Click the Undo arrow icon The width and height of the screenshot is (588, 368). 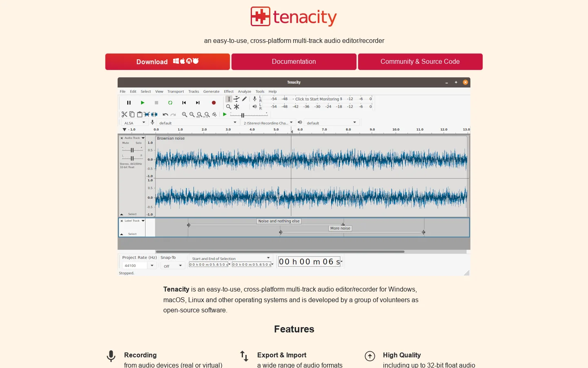165,114
